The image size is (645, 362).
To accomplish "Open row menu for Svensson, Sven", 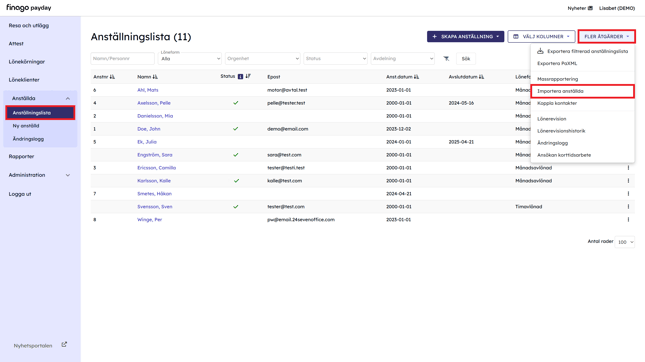I will [x=628, y=207].
